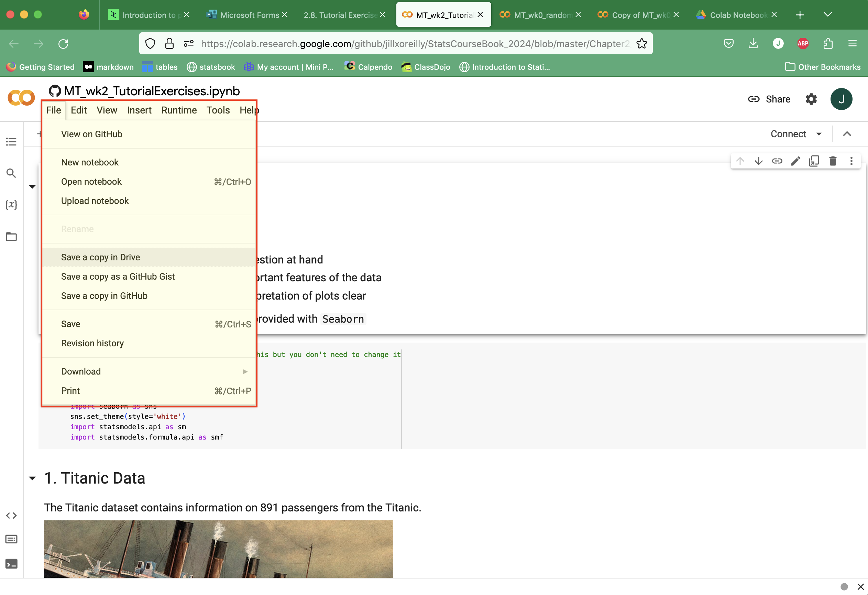
Task: Click the move cell down arrow
Action: [x=758, y=161]
